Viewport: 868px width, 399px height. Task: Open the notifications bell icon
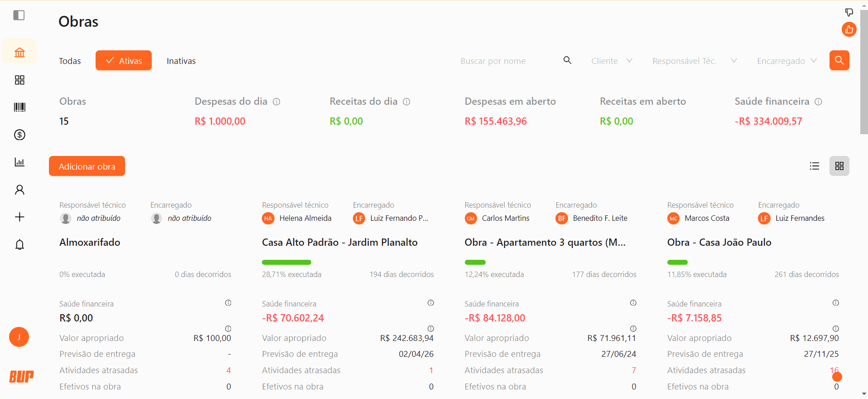pos(19,245)
